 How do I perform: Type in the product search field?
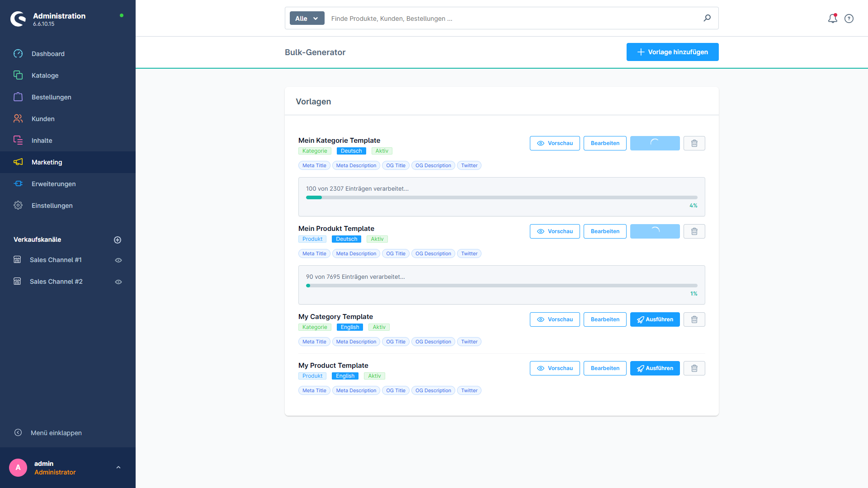pyautogui.click(x=452, y=19)
